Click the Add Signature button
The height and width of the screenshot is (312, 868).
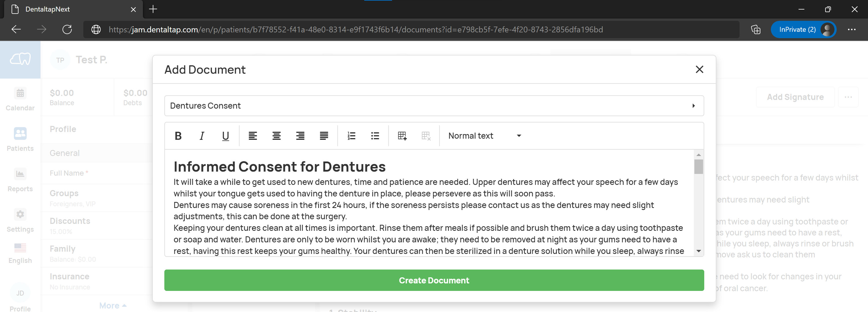point(795,97)
